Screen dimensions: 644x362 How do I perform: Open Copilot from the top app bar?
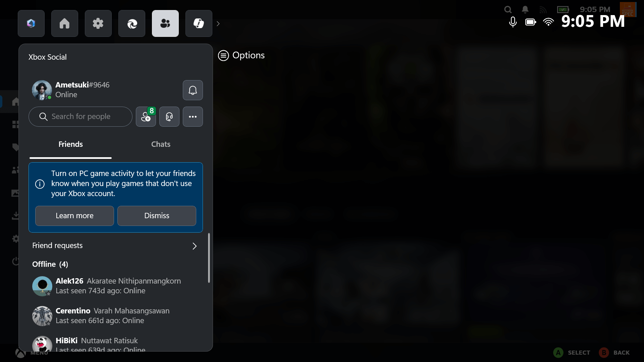click(31, 23)
